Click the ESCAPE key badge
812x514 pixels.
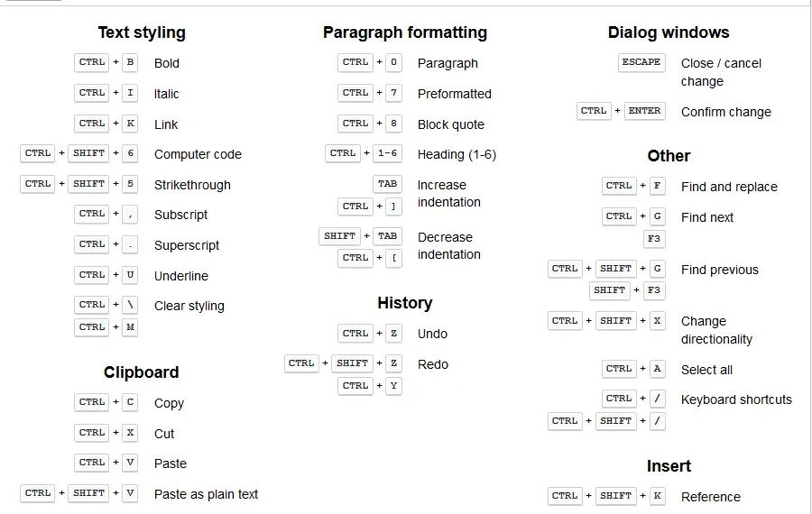[x=641, y=62]
